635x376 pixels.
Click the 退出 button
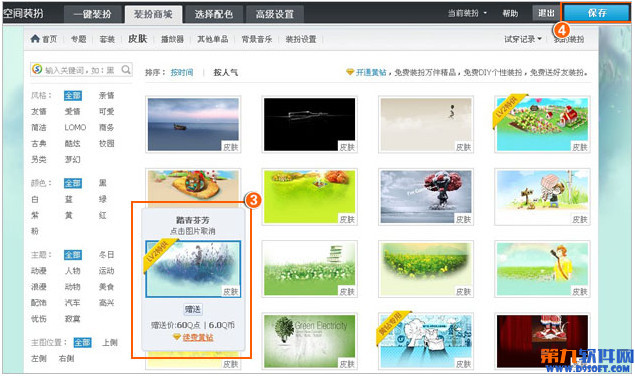pyautogui.click(x=546, y=13)
